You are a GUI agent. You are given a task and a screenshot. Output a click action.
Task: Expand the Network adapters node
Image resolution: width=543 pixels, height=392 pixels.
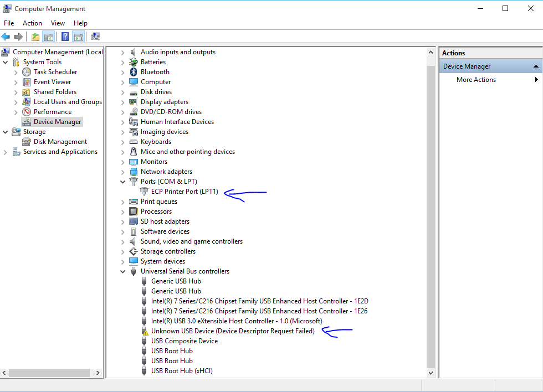(122, 172)
